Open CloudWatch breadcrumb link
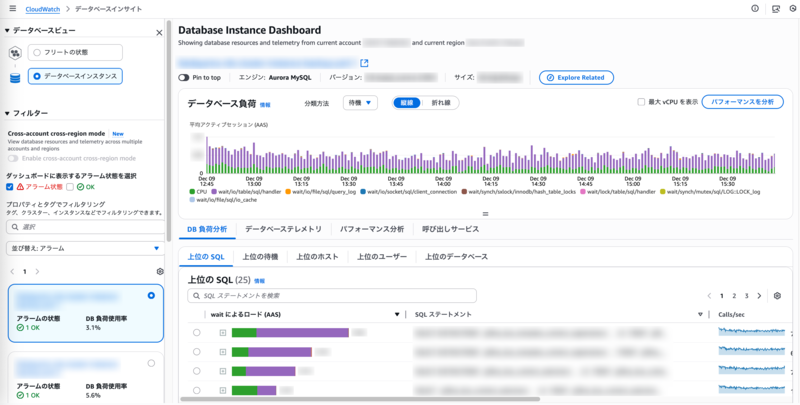This screenshot has width=800, height=405. [43, 9]
